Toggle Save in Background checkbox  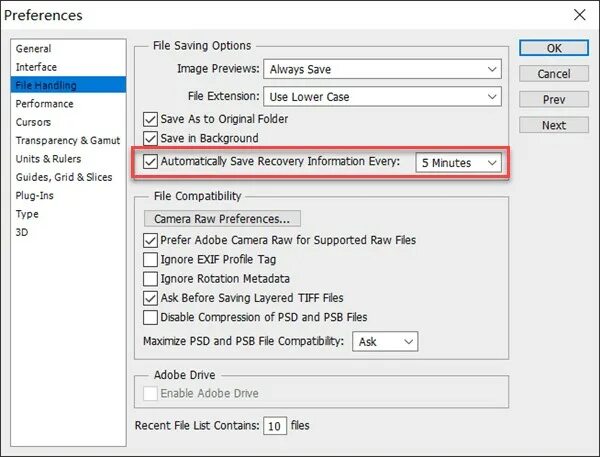coord(150,138)
